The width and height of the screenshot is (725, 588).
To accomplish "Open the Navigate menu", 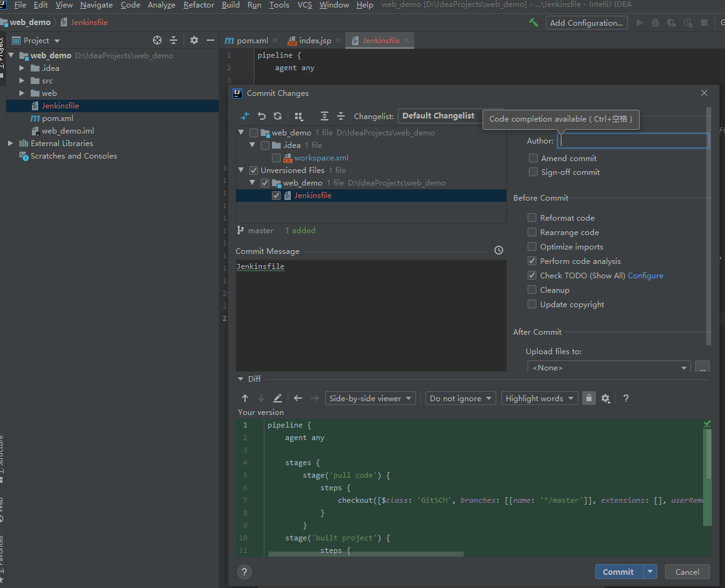I will (x=96, y=4).
